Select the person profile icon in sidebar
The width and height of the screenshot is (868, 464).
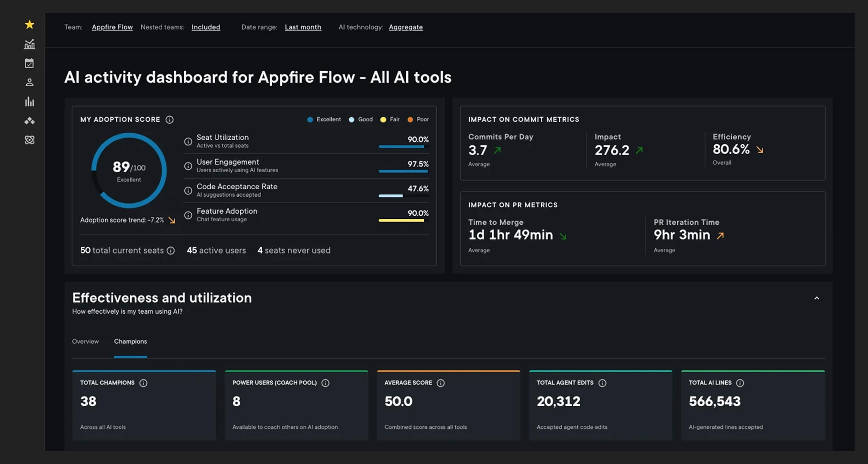pyautogui.click(x=30, y=82)
